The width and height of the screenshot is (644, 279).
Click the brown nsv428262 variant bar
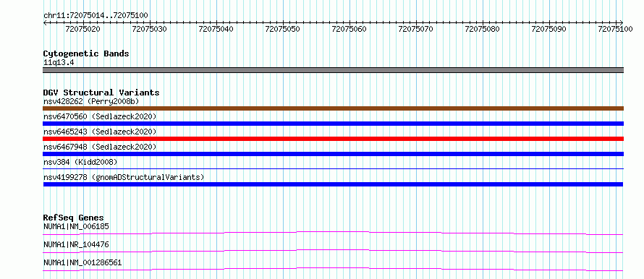pos(334,108)
